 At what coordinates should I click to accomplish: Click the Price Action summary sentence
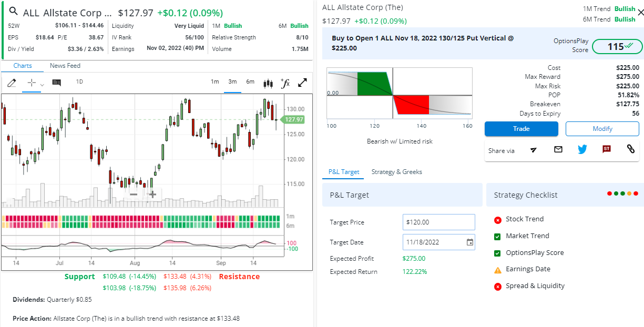coord(127,319)
